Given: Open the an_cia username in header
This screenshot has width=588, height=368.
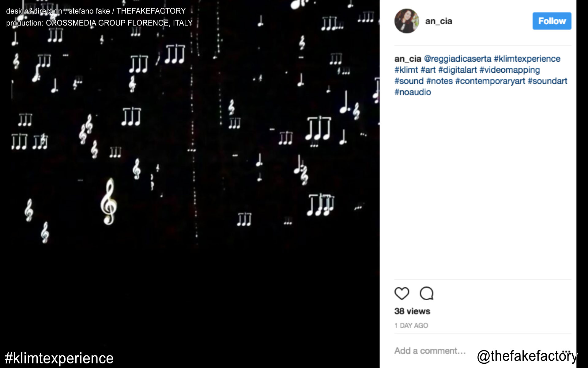Looking at the screenshot, I should point(439,21).
